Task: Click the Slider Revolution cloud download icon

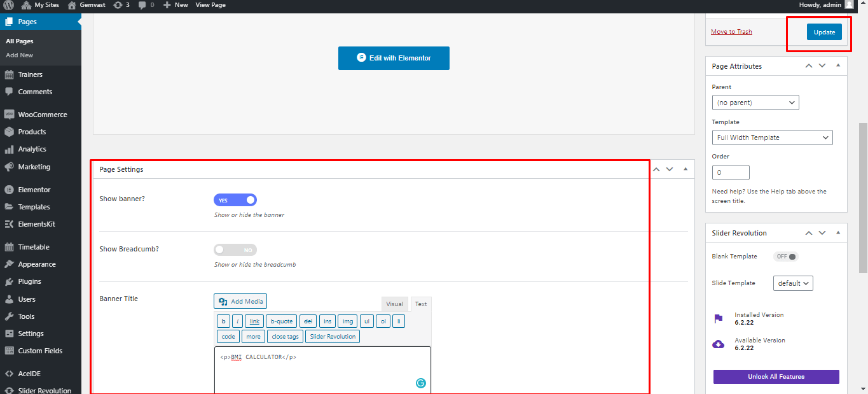Action: (x=718, y=344)
